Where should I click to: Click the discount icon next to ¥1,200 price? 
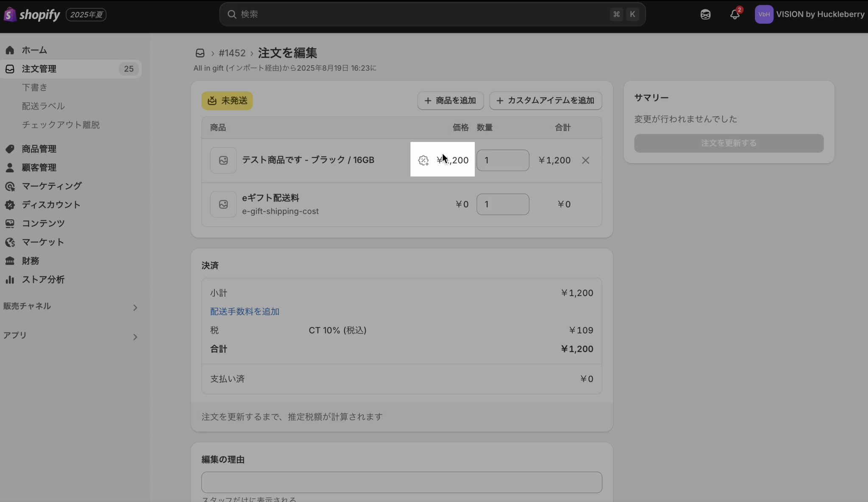click(x=423, y=160)
